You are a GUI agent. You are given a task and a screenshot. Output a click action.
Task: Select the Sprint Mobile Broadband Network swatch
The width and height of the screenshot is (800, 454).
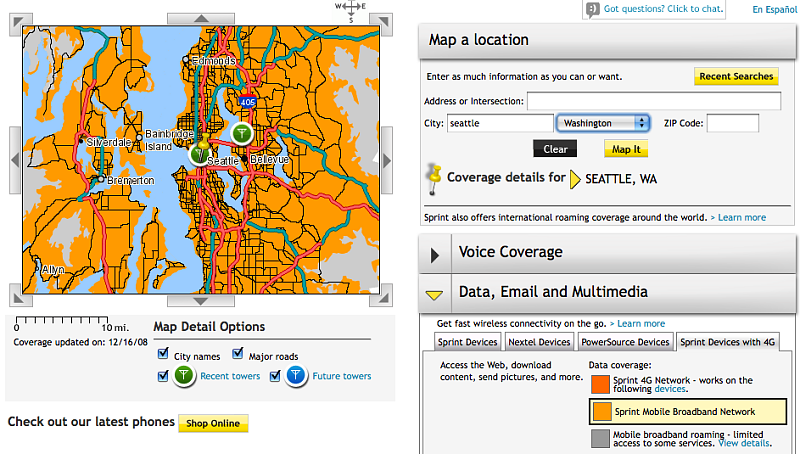coord(603,412)
